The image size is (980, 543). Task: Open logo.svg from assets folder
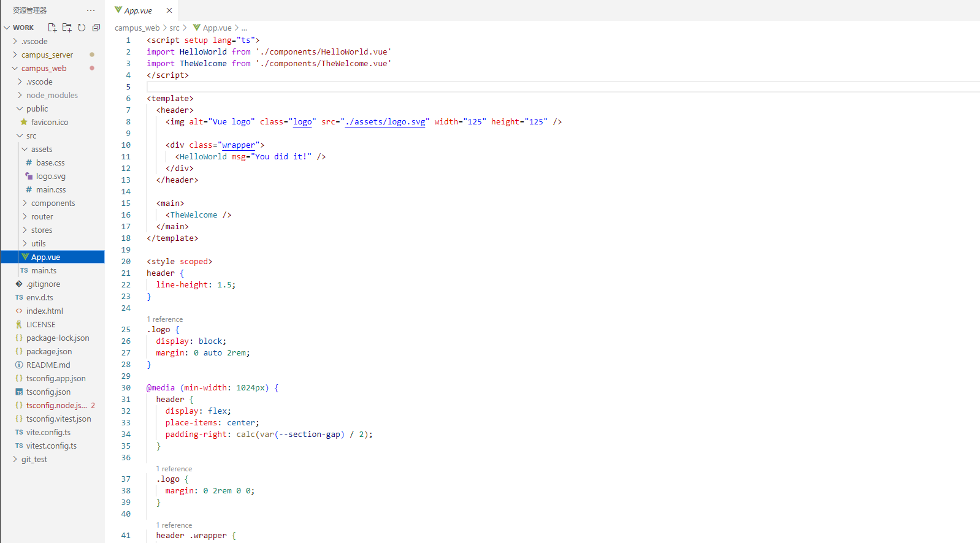(51, 177)
